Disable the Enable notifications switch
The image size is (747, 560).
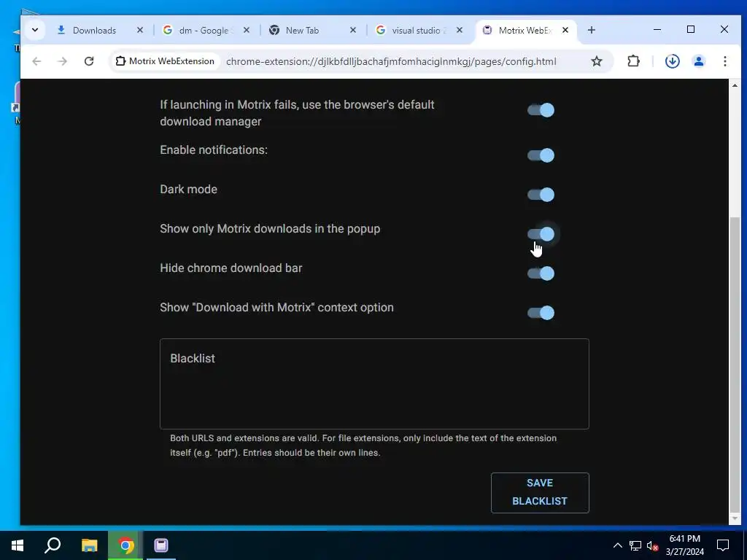(x=541, y=155)
